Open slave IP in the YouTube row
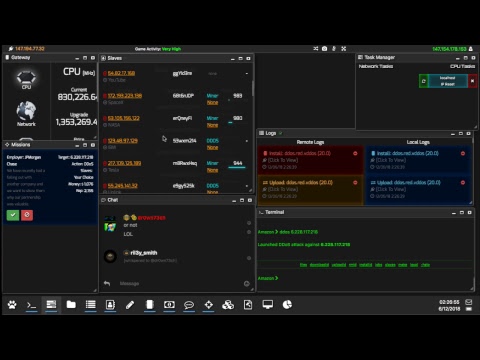The height and width of the screenshot is (360, 480). coord(121,73)
